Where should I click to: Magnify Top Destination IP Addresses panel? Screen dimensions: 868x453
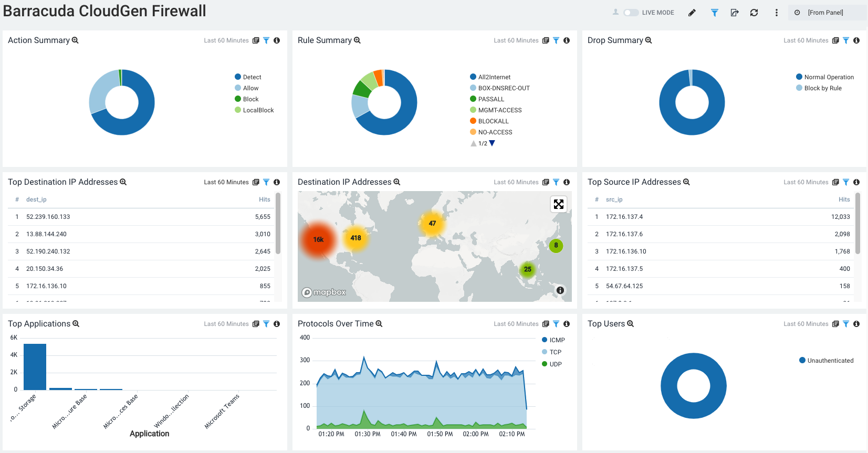123,182
